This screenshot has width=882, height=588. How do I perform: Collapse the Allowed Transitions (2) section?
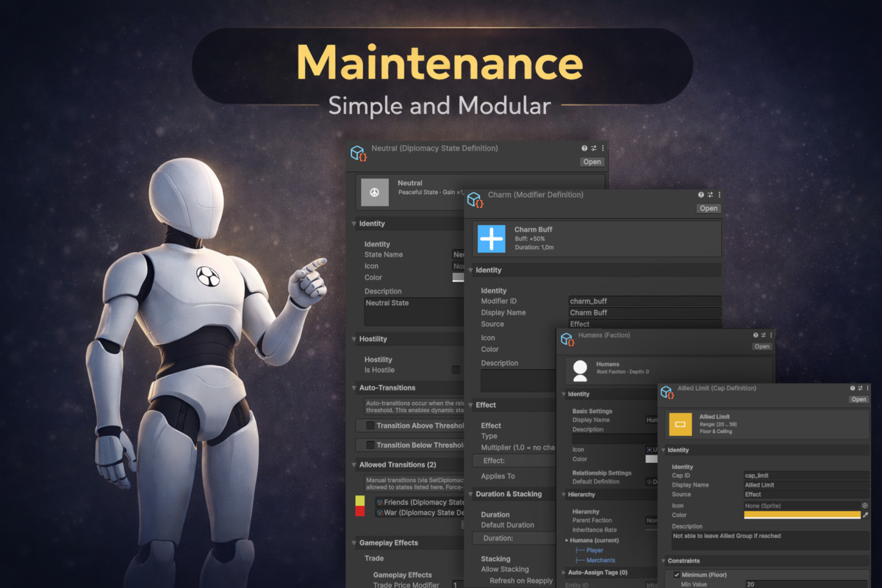pos(353,465)
